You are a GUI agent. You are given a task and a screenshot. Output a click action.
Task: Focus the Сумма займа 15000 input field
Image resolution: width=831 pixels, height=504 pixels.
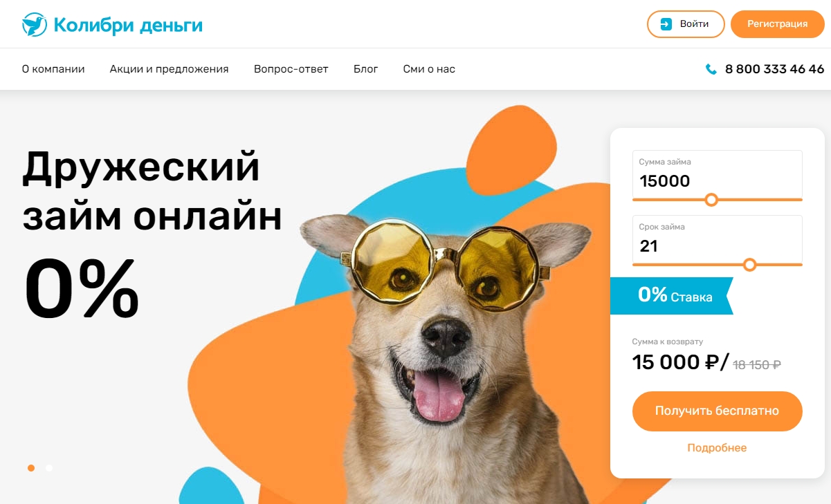[x=717, y=174]
